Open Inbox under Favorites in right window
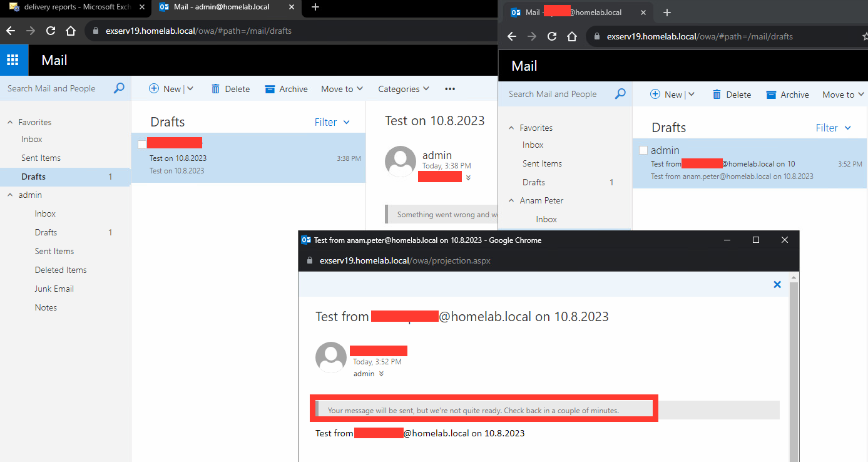Viewport: 868px width, 462px height. (533, 145)
